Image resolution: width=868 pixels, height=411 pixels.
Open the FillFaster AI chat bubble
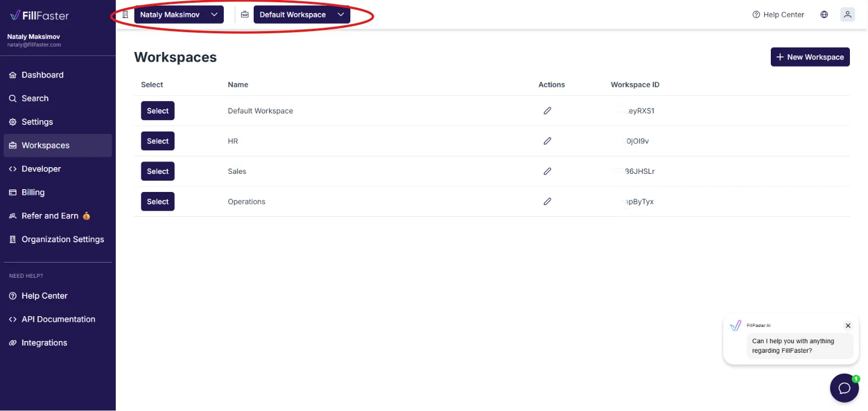tap(844, 388)
